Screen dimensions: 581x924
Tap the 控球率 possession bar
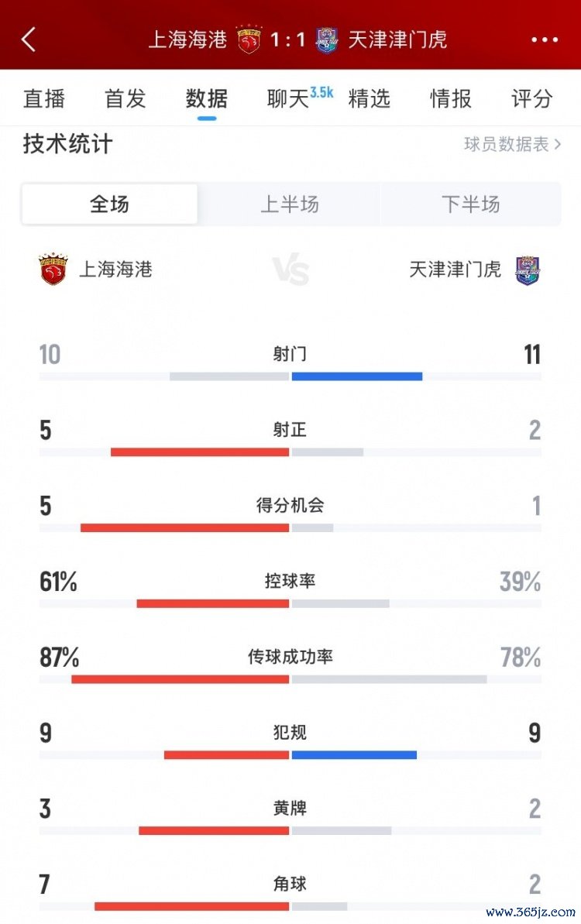(x=290, y=603)
